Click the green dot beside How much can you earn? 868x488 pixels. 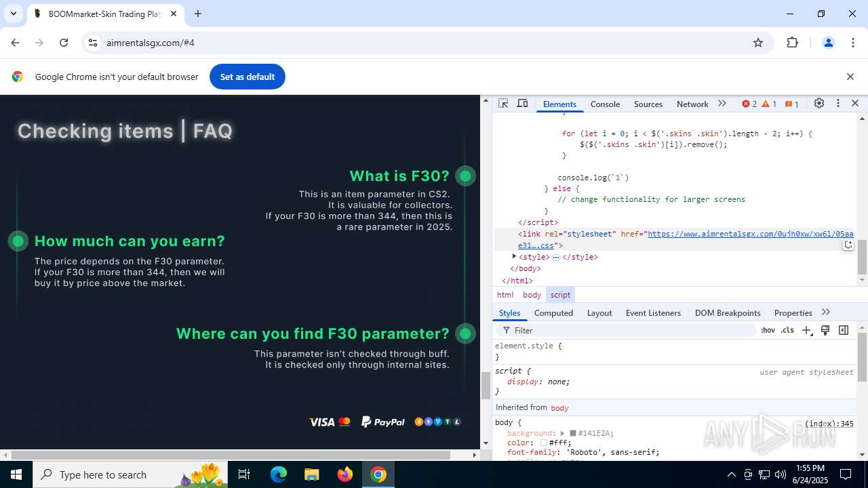18,241
